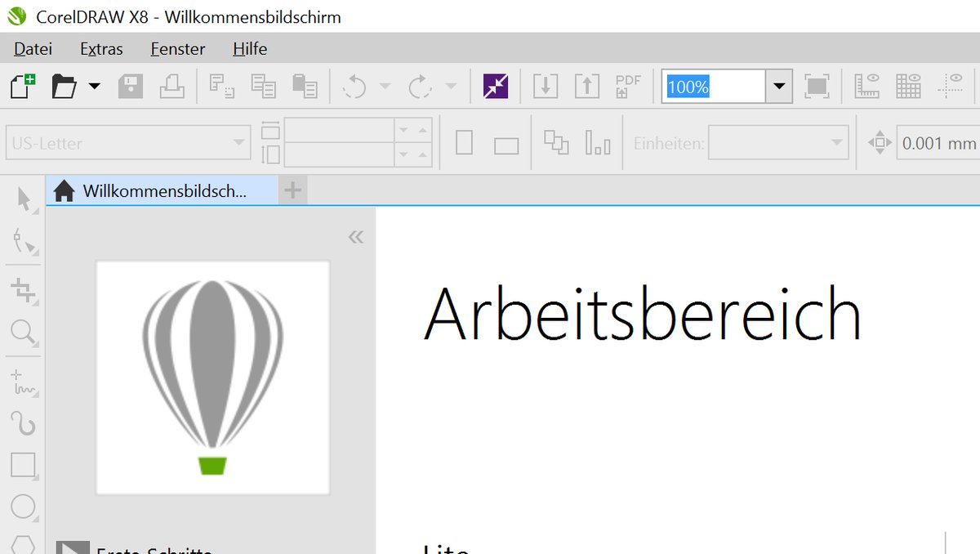
Task: Toggle the grid display
Action: pyautogui.click(x=908, y=86)
